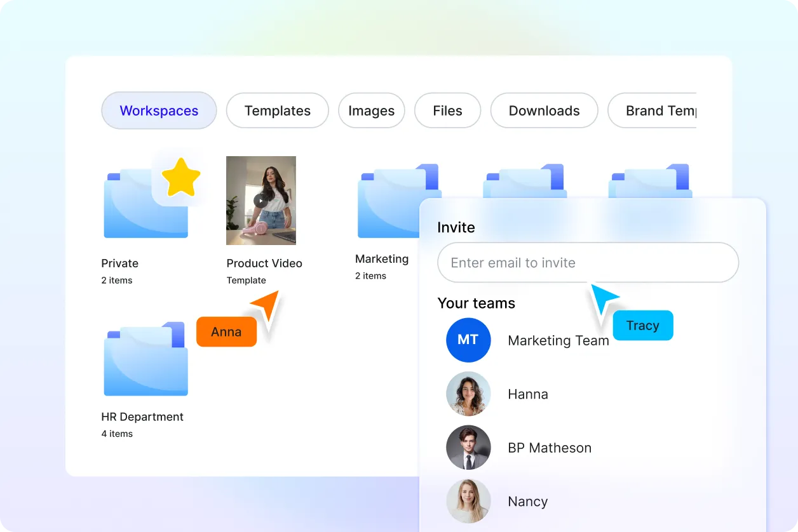Go to the Files tab
This screenshot has width=798, height=532.
pyautogui.click(x=448, y=110)
